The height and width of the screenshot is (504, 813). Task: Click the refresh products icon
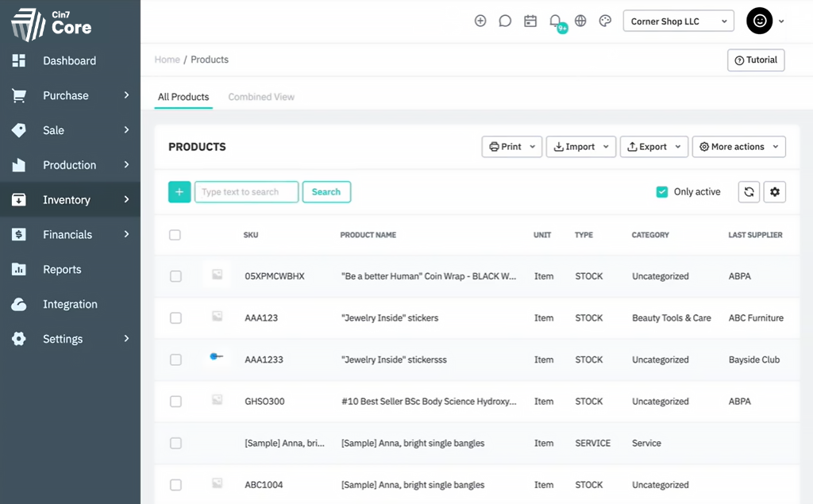click(749, 192)
